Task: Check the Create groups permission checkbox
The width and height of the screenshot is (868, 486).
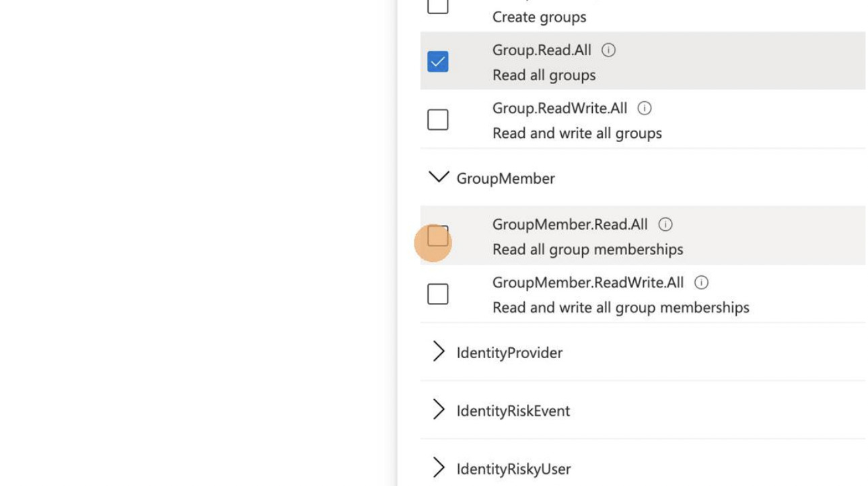Action: coord(437,5)
